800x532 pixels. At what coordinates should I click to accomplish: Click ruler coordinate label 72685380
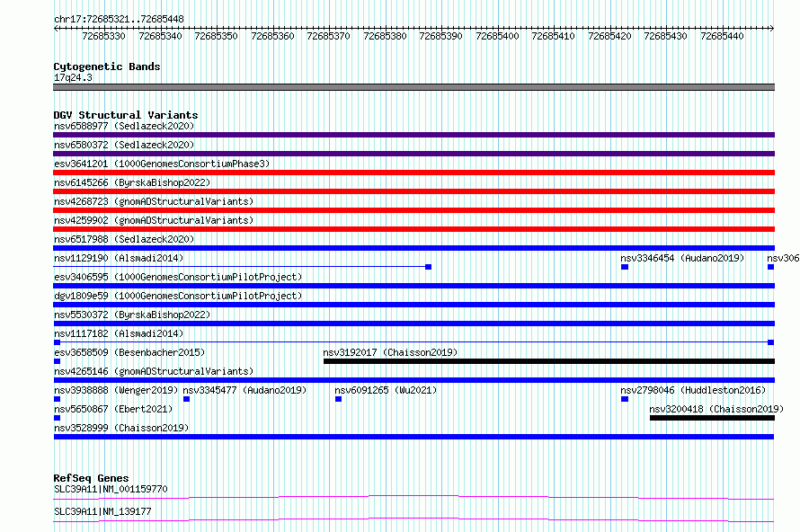point(385,36)
